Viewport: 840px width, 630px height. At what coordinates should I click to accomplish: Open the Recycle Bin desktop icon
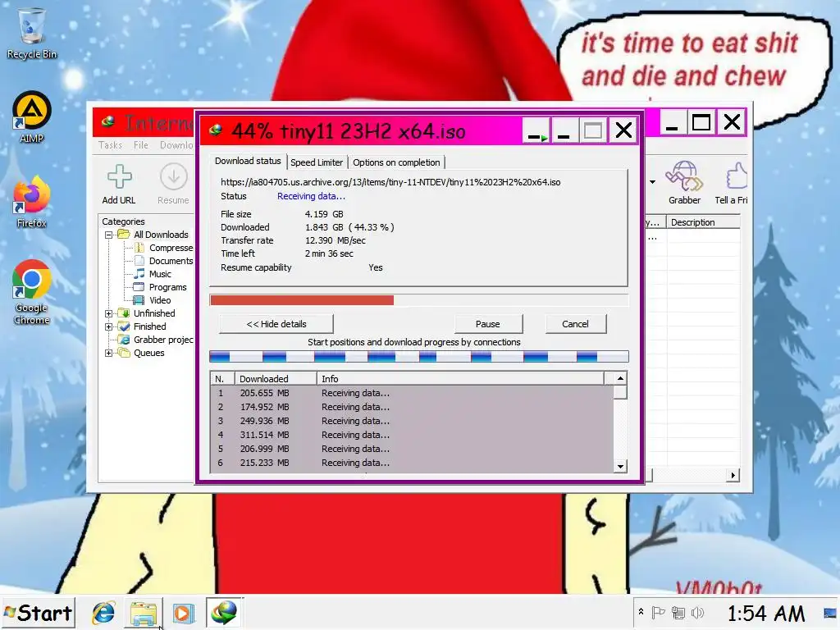pyautogui.click(x=32, y=33)
